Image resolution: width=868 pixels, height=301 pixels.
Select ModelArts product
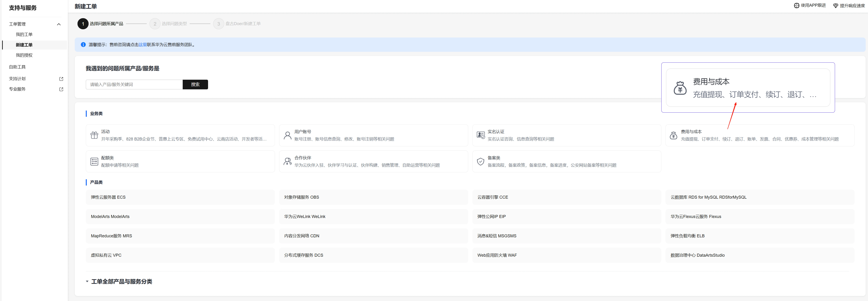point(180,217)
